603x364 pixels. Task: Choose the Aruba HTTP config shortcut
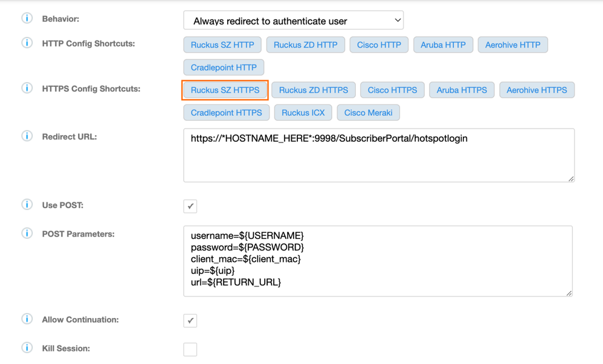tap(443, 45)
